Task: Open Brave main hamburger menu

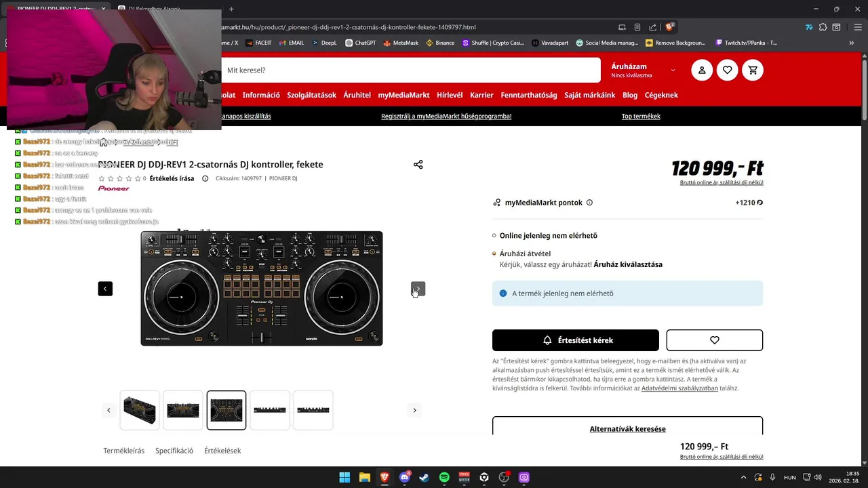Action: (856, 27)
